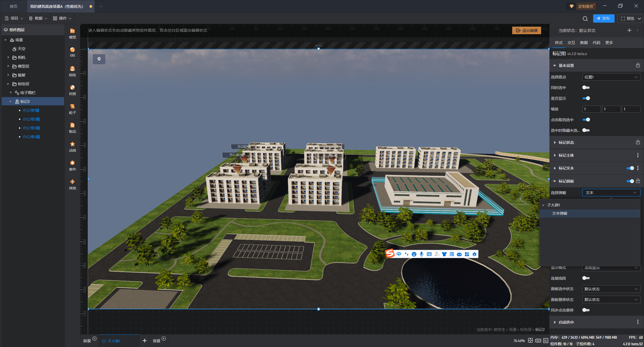Open the 数据 menu in top toolbar
The width and height of the screenshot is (644, 347).
tap(38, 18)
